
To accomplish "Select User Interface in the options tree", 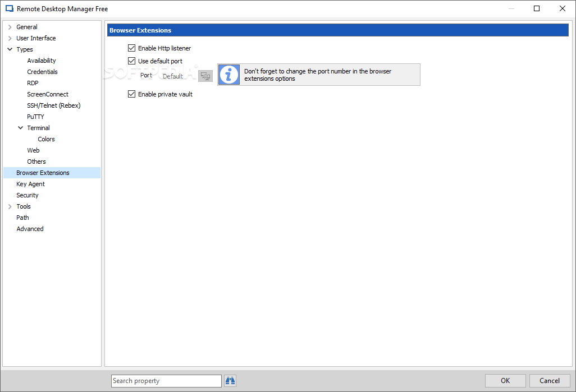I will tap(36, 38).
